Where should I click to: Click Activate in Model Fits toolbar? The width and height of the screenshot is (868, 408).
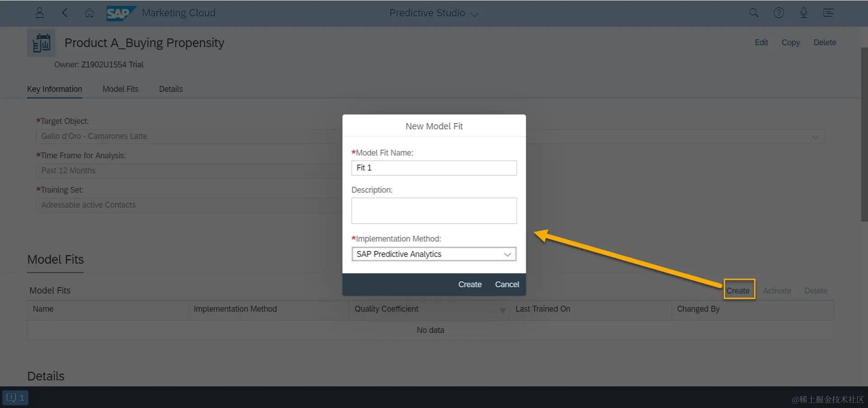tap(777, 291)
